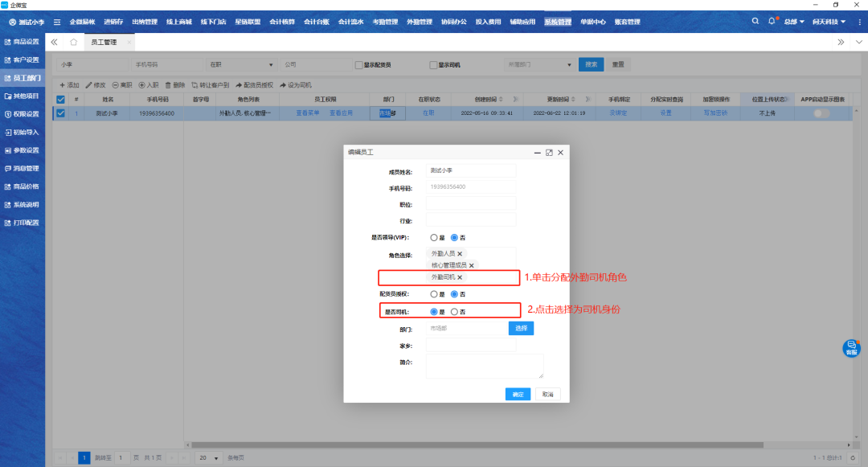The image size is (868, 467).
Task: Click the 职位 input field
Action: pyautogui.click(x=470, y=203)
